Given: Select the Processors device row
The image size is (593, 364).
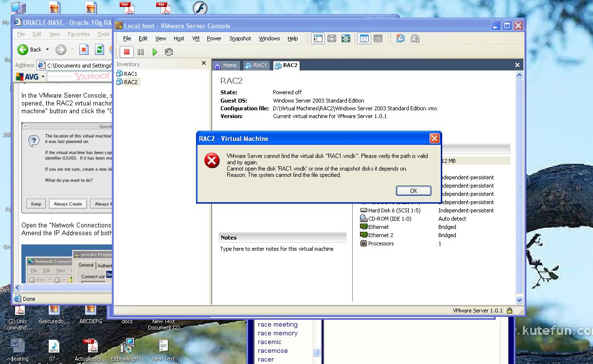Looking at the screenshot, I should 377,243.
